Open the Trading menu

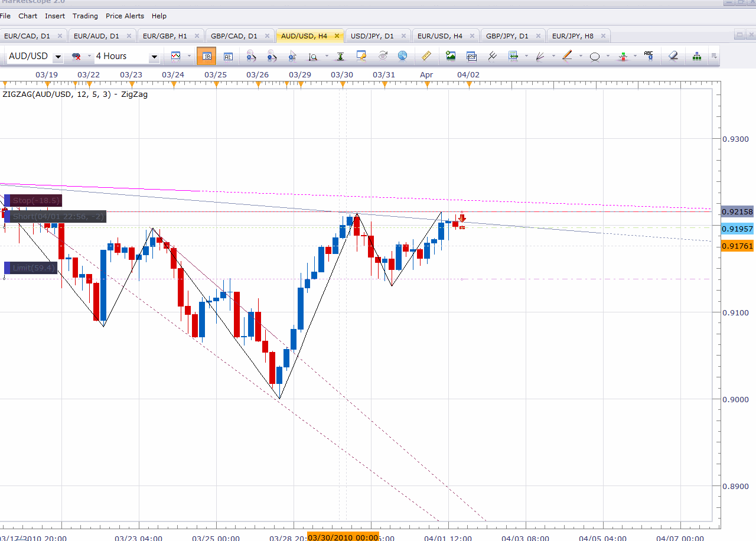(85, 16)
